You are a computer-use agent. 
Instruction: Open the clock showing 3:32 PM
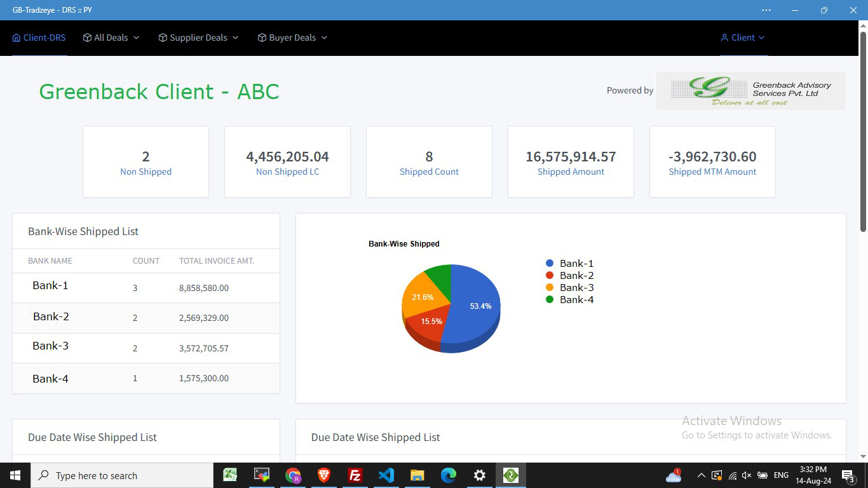pyautogui.click(x=813, y=475)
